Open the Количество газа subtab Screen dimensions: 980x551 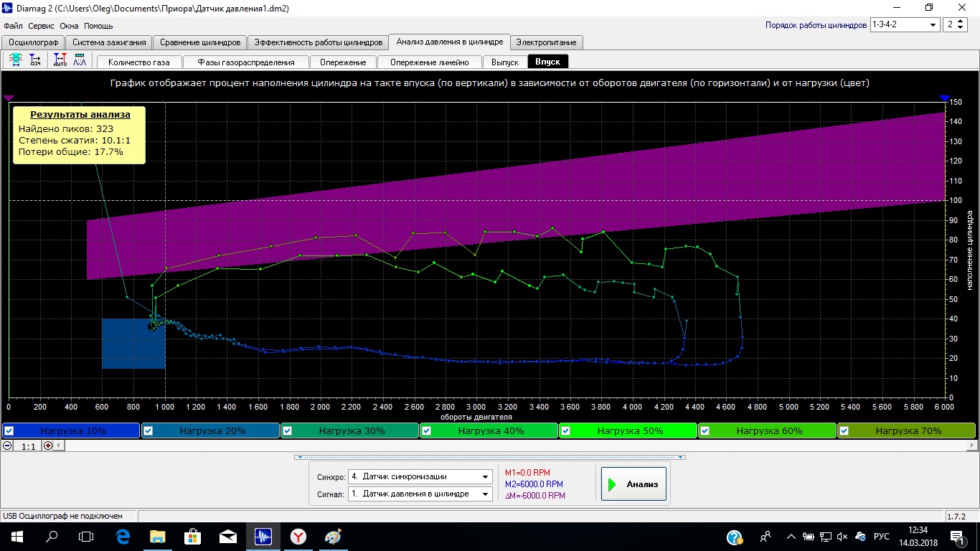pos(139,62)
